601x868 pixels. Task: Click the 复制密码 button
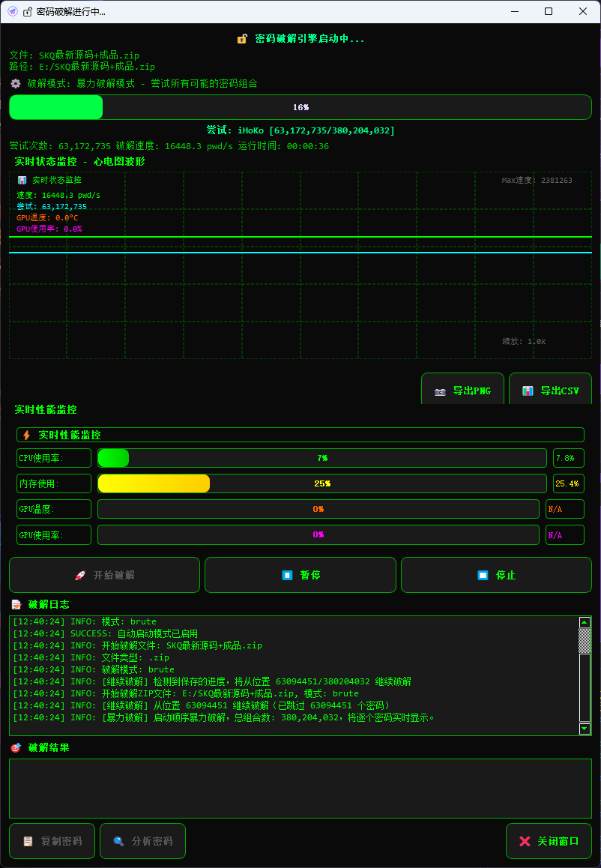tap(52, 841)
